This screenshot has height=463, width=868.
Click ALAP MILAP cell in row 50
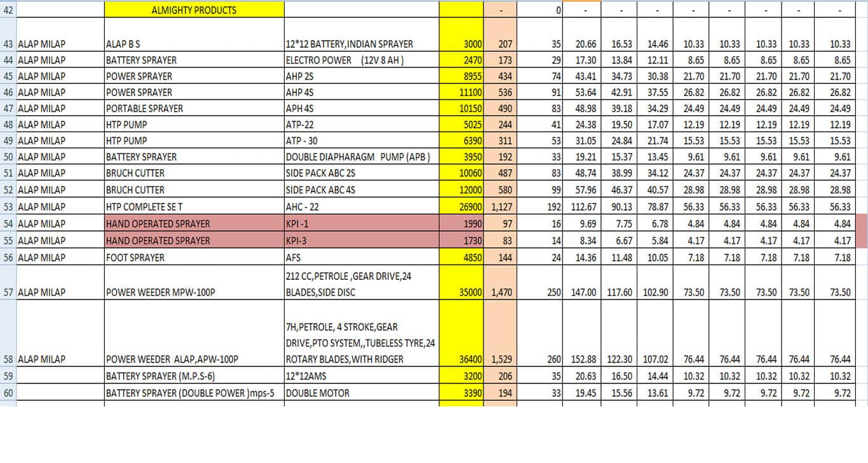60,156
